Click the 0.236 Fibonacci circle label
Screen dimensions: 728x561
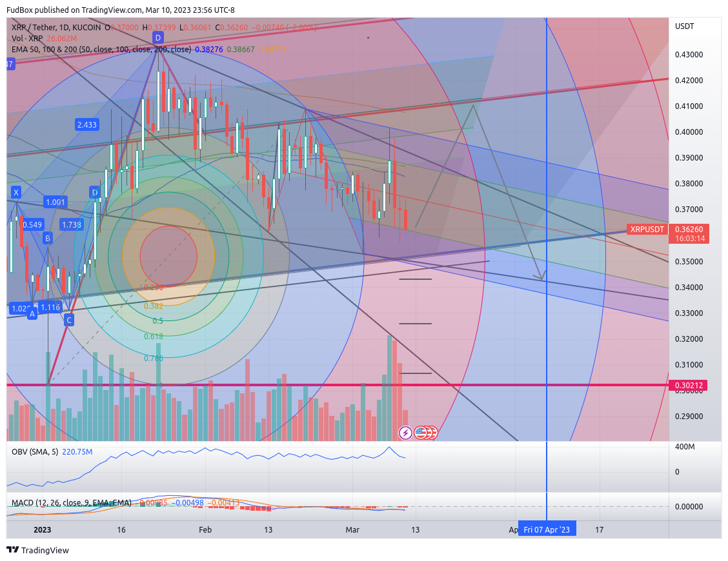pyautogui.click(x=153, y=287)
